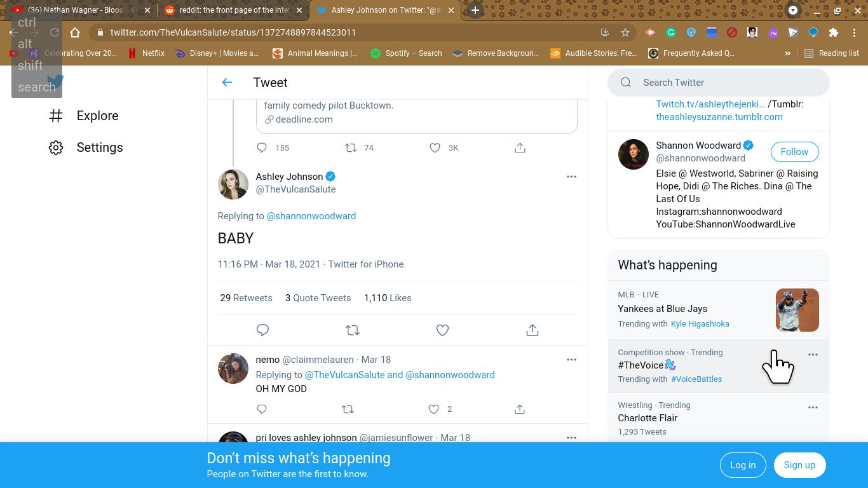
Task: Like nemo's OH MY GOD reply
Action: point(434,409)
